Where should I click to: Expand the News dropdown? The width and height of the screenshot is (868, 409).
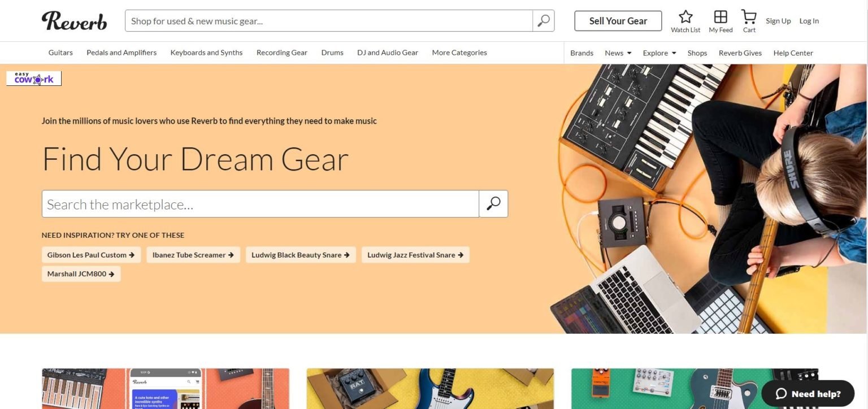617,53
